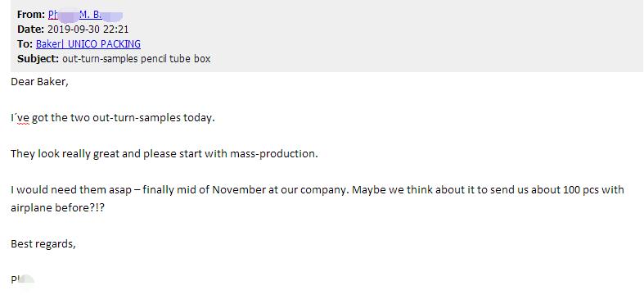Click the word out-turn-samples in the body

click(137, 119)
